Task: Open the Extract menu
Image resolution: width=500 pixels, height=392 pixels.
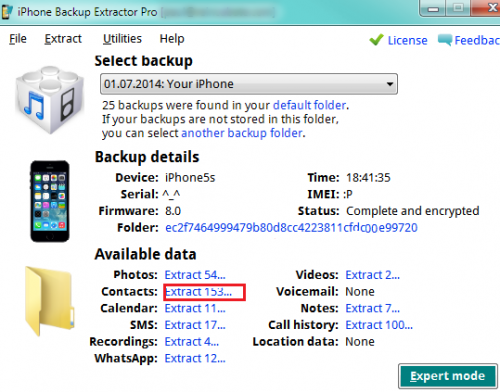Action: click(x=63, y=39)
